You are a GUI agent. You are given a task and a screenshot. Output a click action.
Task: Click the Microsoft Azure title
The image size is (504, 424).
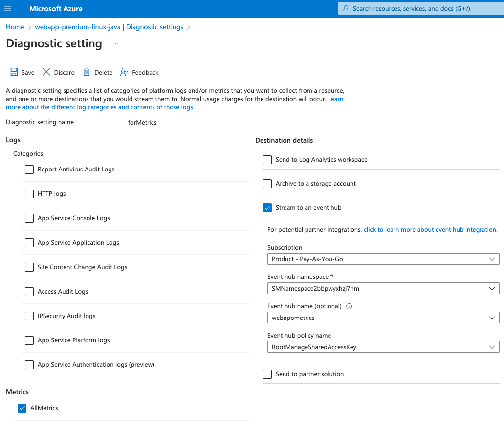(x=56, y=9)
